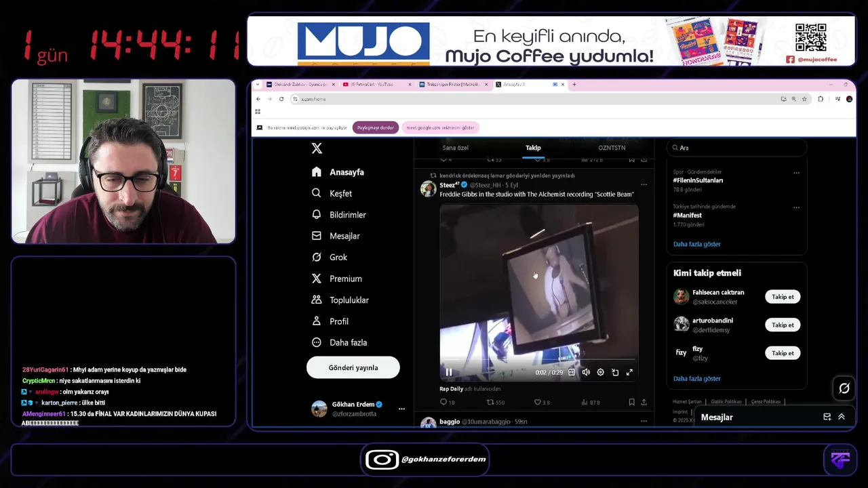
Task: Click the X logo in the sidebar
Action: [317, 148]
